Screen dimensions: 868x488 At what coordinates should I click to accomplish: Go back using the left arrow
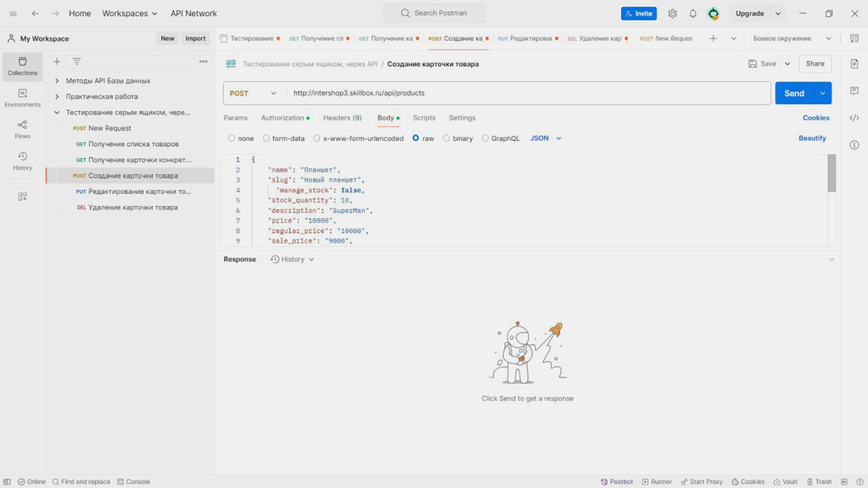(35, 14)
